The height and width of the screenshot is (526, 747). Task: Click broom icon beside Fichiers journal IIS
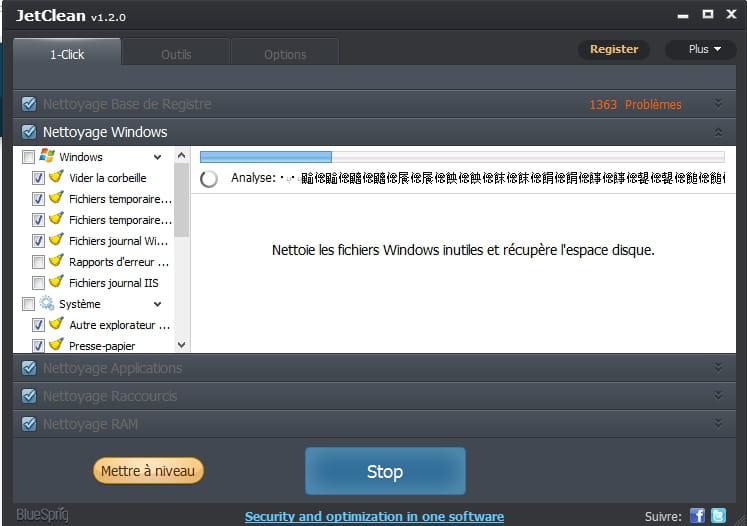coord(56,282)
